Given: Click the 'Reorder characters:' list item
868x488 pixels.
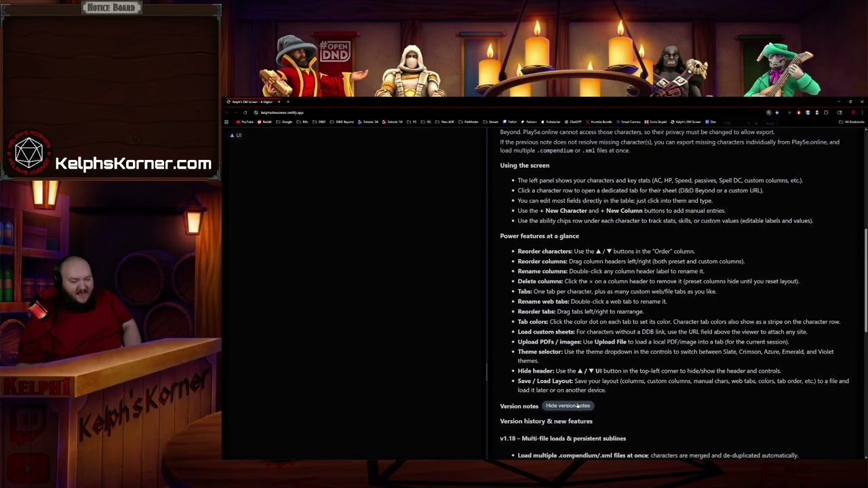Looking at the screenshot, I should coord(606,251).
